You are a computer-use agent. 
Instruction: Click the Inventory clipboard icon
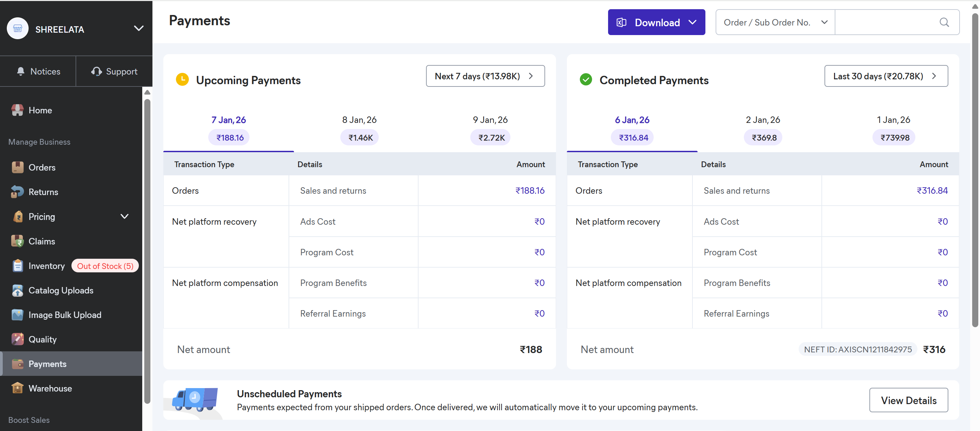[17, 266]
